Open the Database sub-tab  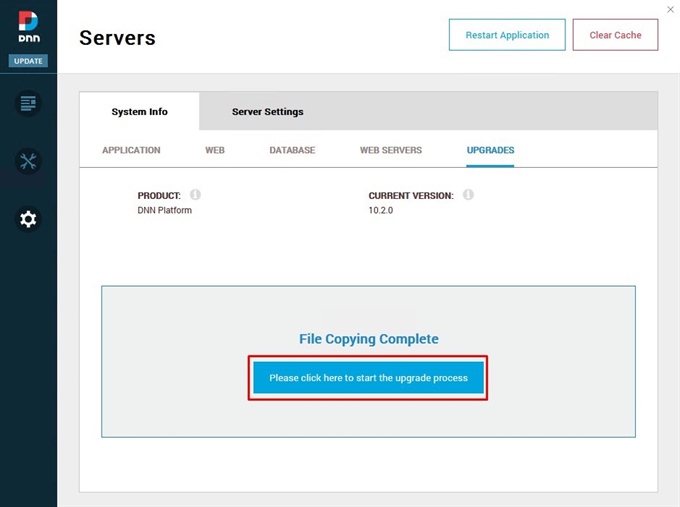[x=292, y=150]
